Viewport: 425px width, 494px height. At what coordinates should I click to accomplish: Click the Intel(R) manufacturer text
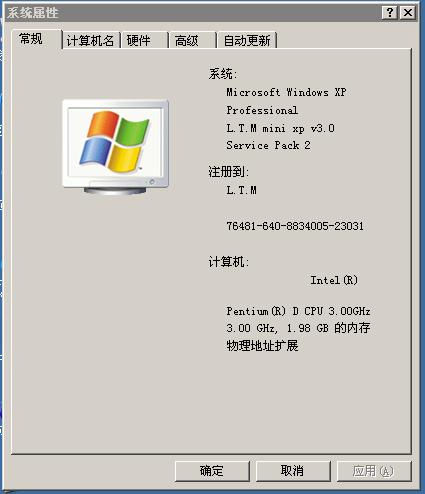tap(334, 280)
